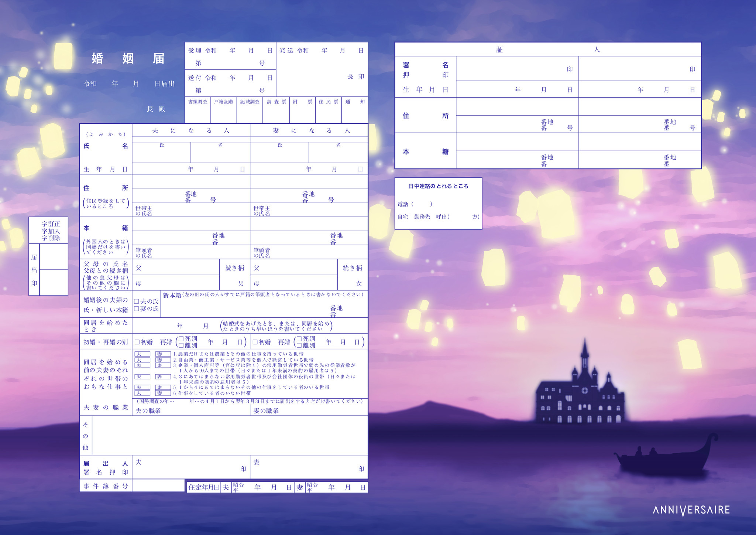Click the 証人 header of the witness table
This screenshot has width=756, height=535.
548,50
